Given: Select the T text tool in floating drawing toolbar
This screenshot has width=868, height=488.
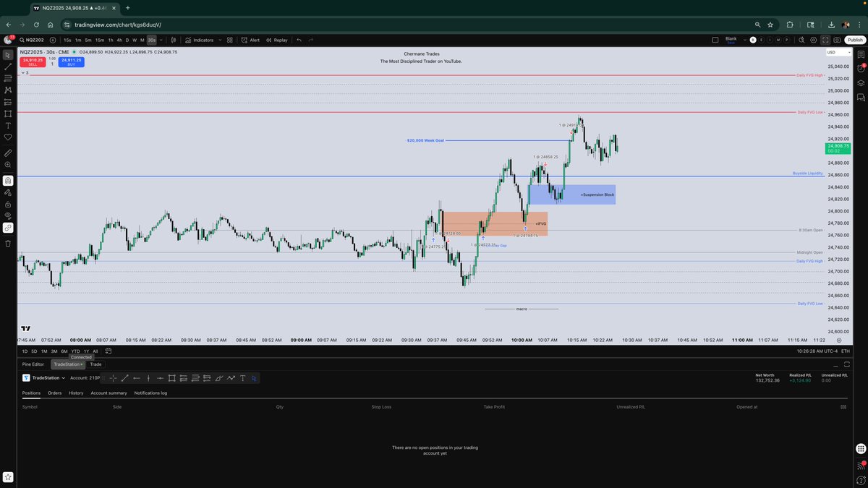Looking at the screenshot, I should click(x=242, y=378).
